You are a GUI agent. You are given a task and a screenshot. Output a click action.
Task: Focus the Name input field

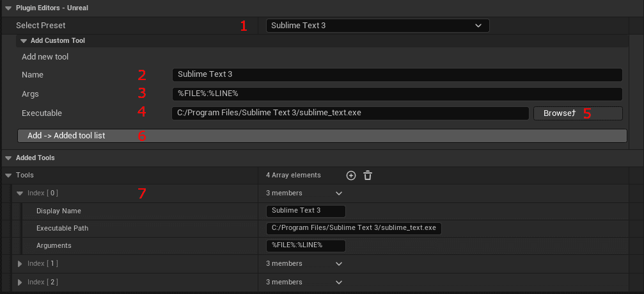point(397,75)
